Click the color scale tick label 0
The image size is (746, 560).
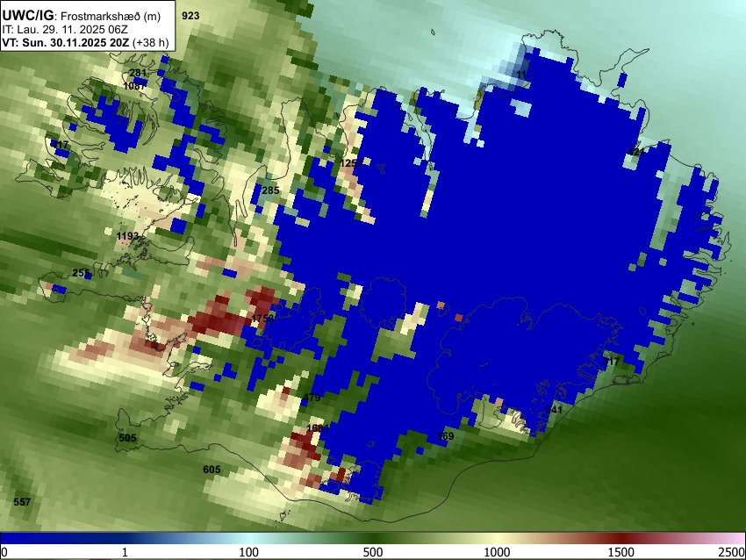(4, 552)
